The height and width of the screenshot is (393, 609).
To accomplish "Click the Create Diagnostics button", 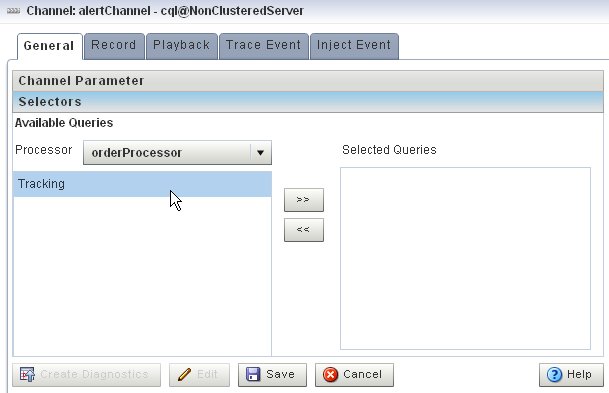I will 86,375.
